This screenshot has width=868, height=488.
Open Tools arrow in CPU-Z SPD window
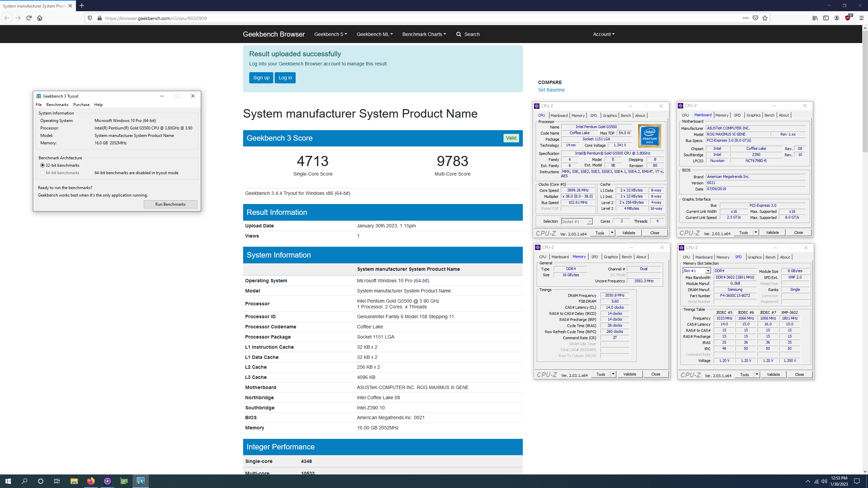pos(757,374)
